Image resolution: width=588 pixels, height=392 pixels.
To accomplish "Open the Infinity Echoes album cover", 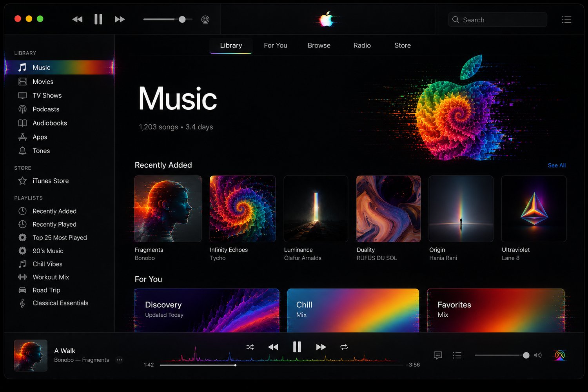I will (x=243, y=209).
